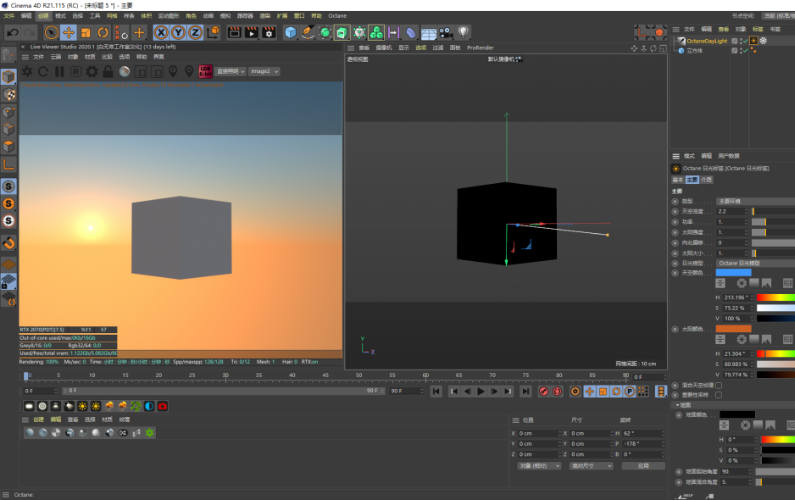
Task: Toggle X axis lock button
Action: tap(161, 33)
